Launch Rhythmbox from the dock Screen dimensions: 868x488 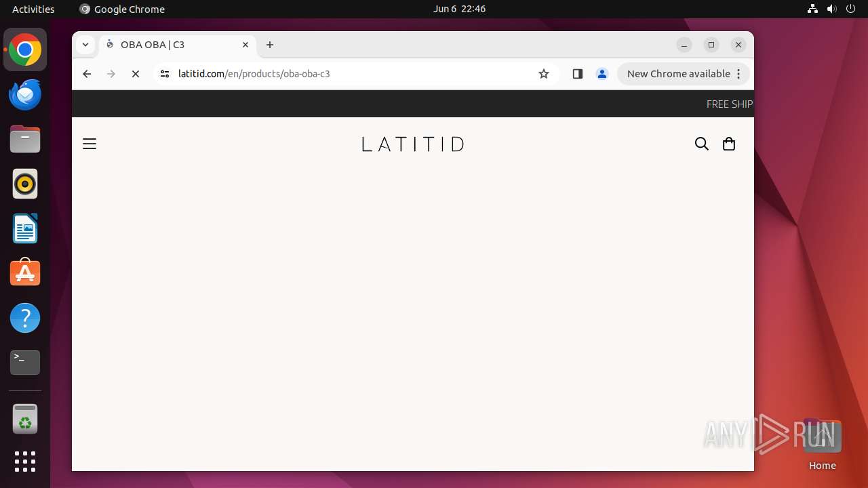pos(25,184)
